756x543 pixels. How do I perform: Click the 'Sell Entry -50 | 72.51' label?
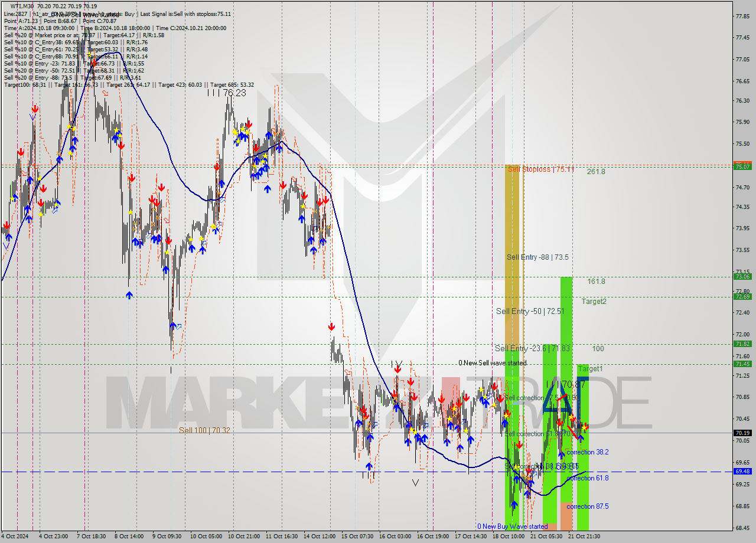click(x=530, y=311)
